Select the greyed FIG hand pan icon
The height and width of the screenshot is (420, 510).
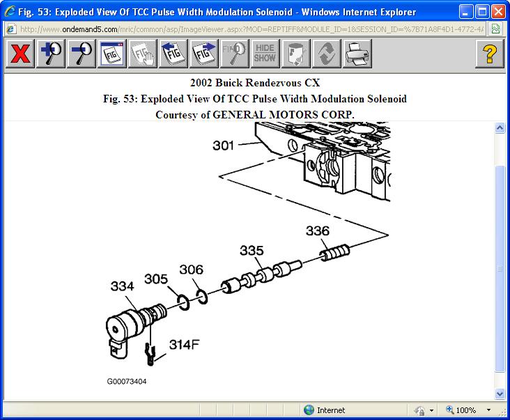coord(142,54)
